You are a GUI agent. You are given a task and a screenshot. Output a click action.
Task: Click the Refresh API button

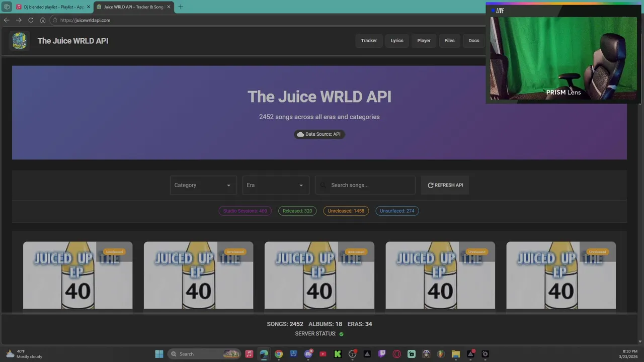[445, 185]
